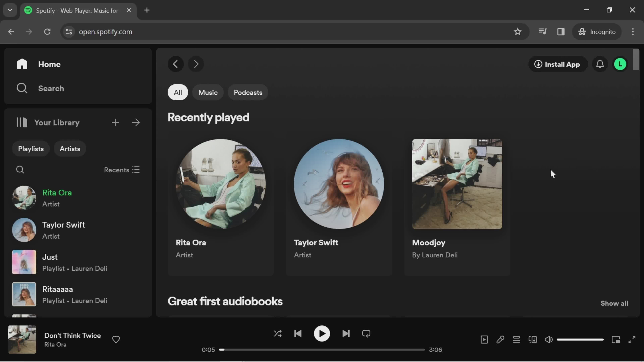
Task: Open notifications bell (What's New)
Action: tap(600, 64)
